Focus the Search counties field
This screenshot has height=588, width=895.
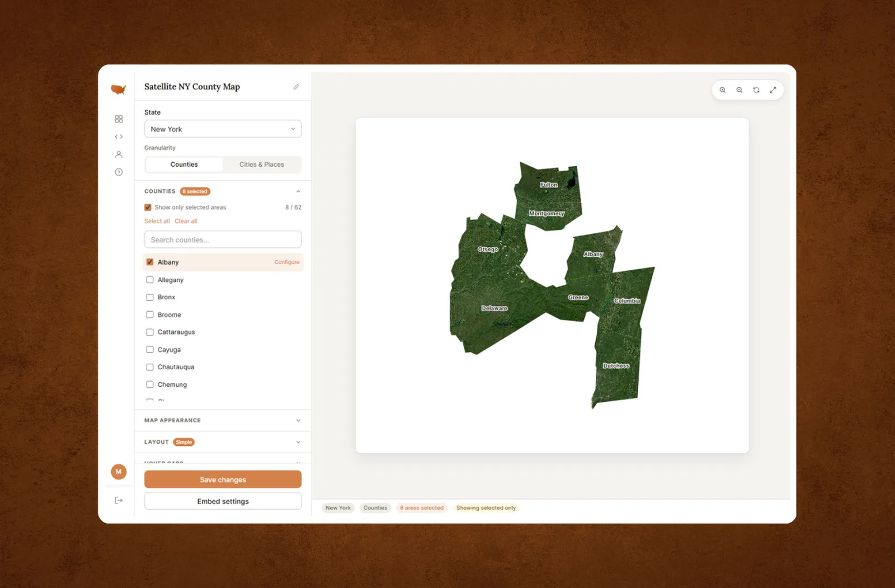tap(223, 240)
